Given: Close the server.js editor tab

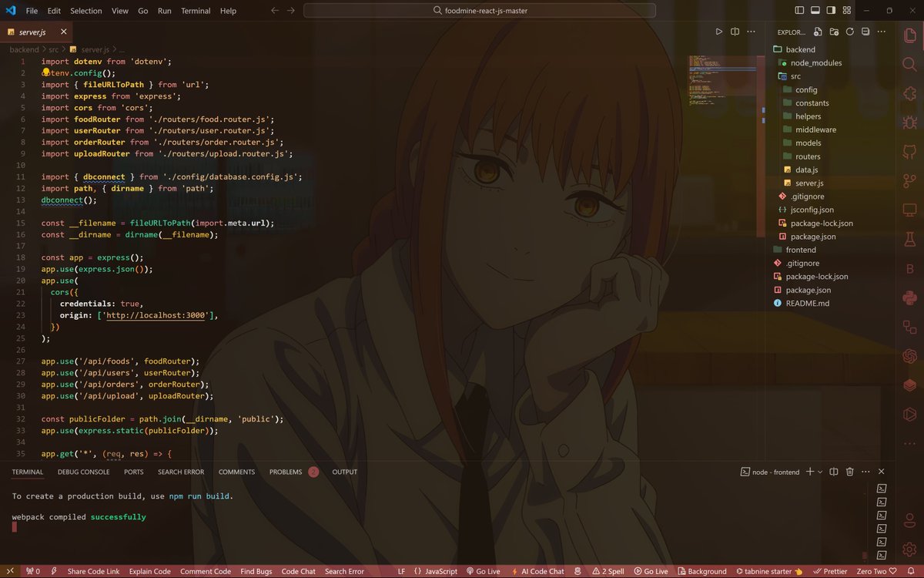Looking at the screenshot, I should 63,32.
